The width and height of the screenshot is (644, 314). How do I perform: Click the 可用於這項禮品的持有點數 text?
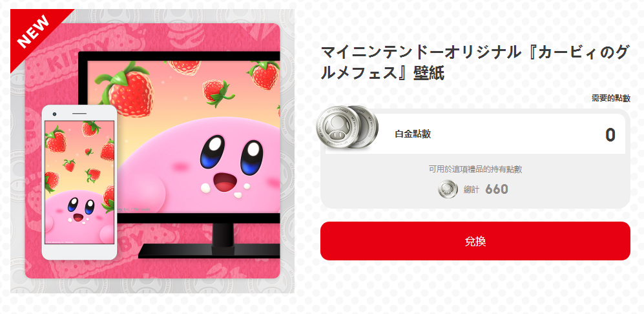(475, 169)
